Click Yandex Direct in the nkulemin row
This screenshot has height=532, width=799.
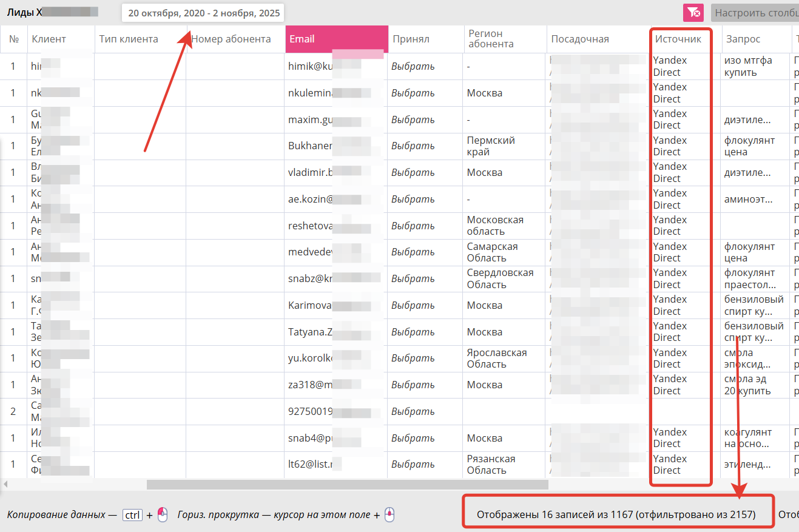pos(670,93)
